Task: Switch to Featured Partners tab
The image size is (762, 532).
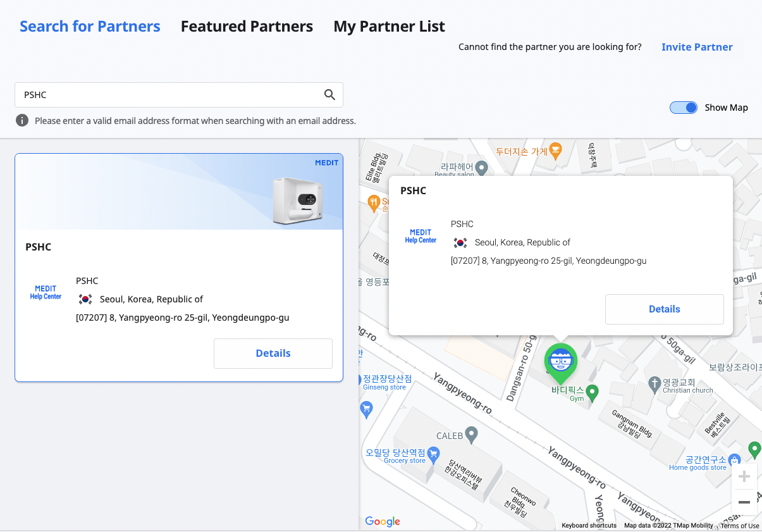Action: point(247,27)
